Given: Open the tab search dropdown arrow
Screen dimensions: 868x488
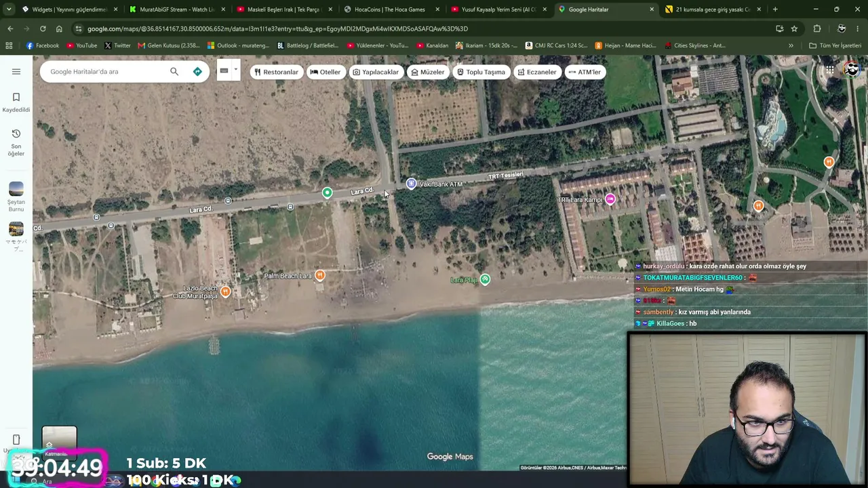Looking at the screenshot, I should coord(9,9).
